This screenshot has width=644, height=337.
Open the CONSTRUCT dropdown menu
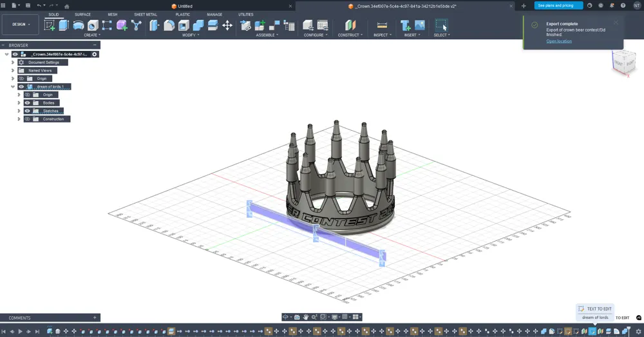(350, 35)
